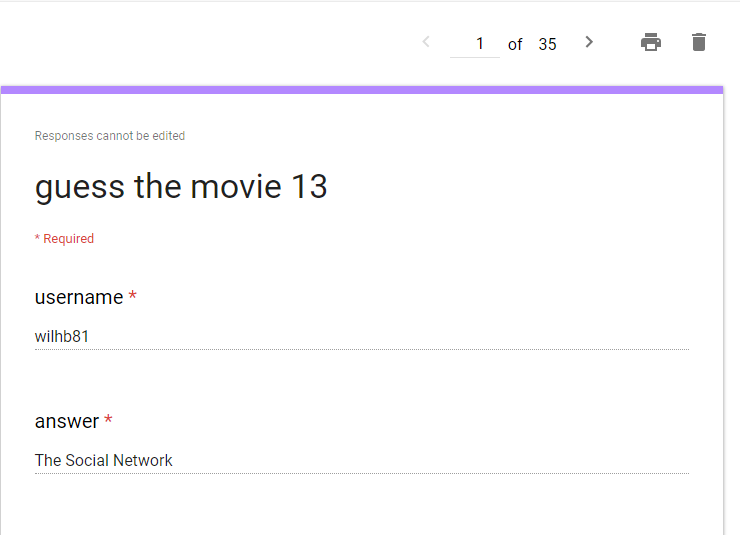Print this response with the printer icon
Image resolution: width=740 pixels, height=535 pixels.
pyautogui.click(x=651, y=42)
